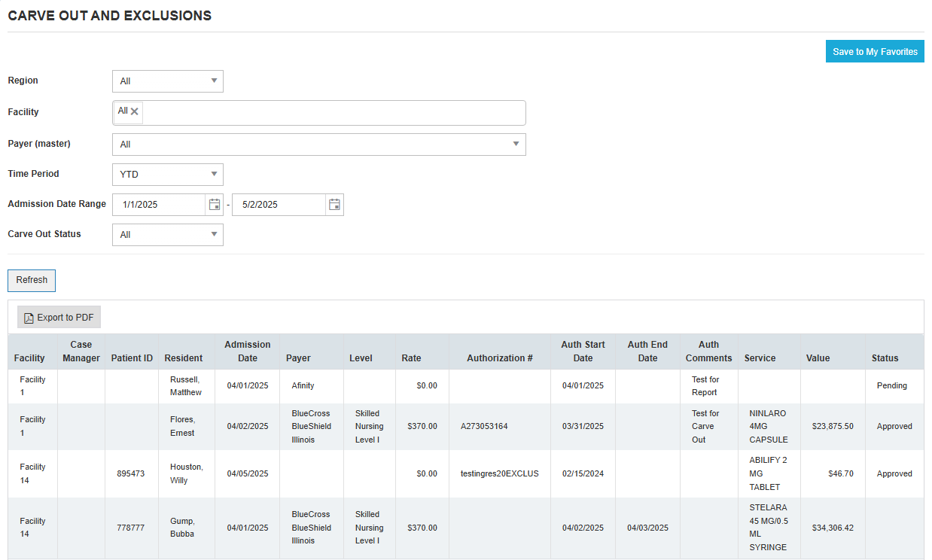Expand the Carve Out Status dropdown
The height and width of the screenshot is (560, 932).
tap(168, 235)
